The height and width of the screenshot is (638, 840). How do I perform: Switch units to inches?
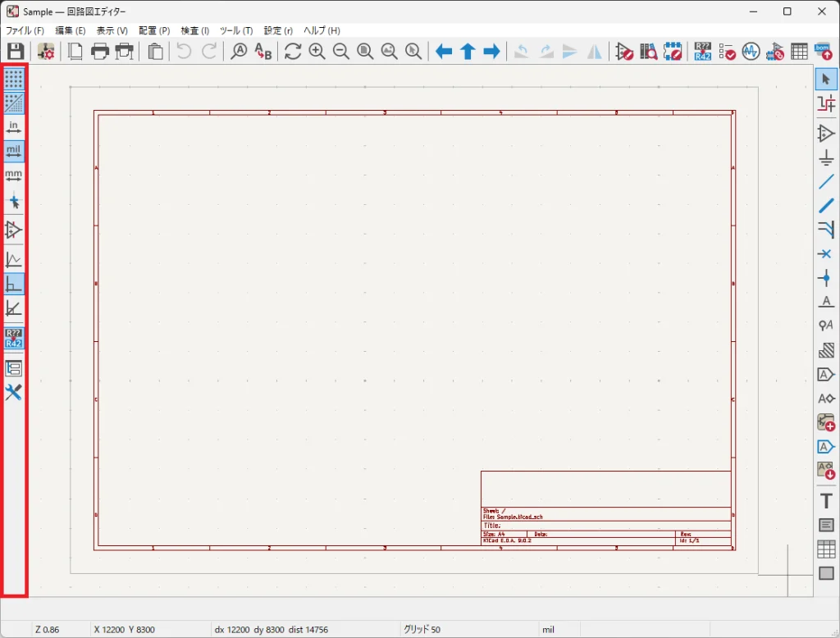point(14,127)
